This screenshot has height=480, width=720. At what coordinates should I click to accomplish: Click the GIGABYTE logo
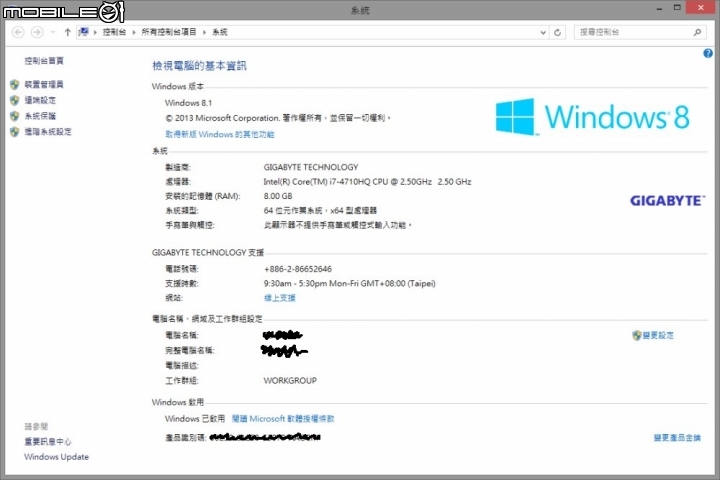(x=667, y=201)
